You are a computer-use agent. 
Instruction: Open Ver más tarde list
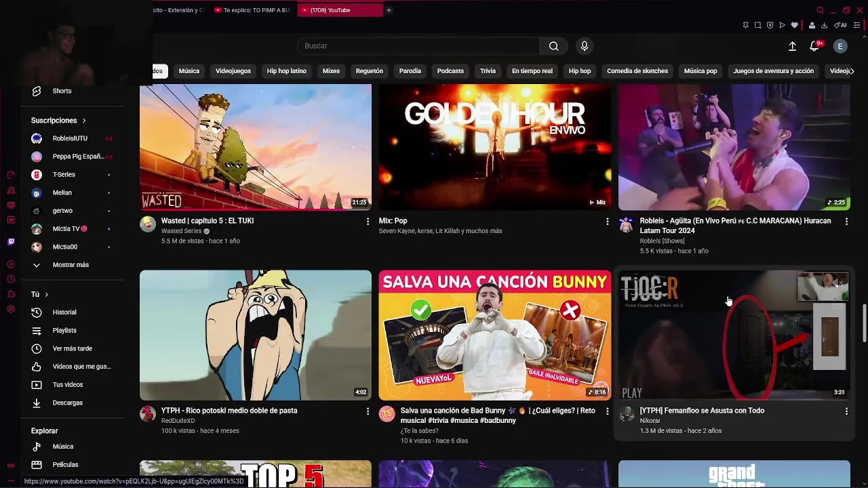[73, 348]
